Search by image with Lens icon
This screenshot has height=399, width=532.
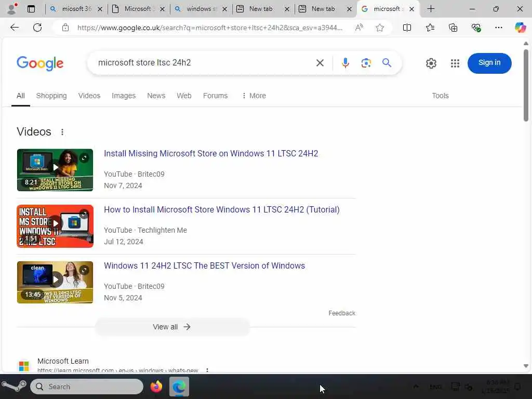(366, 63)
